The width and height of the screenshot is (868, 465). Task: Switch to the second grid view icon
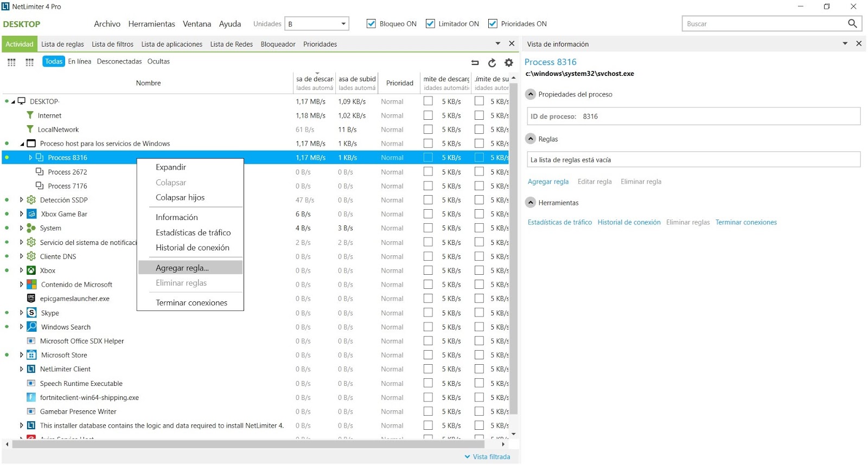tap(30, 62)
